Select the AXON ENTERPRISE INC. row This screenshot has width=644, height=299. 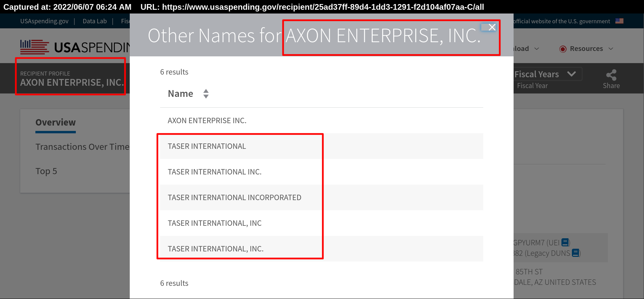click(321, 120)
